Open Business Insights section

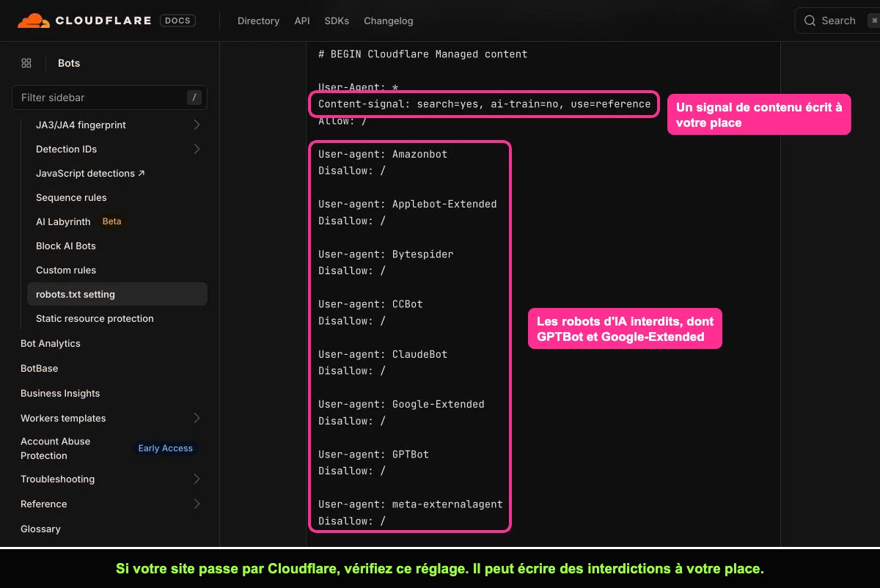click(60, 394)
